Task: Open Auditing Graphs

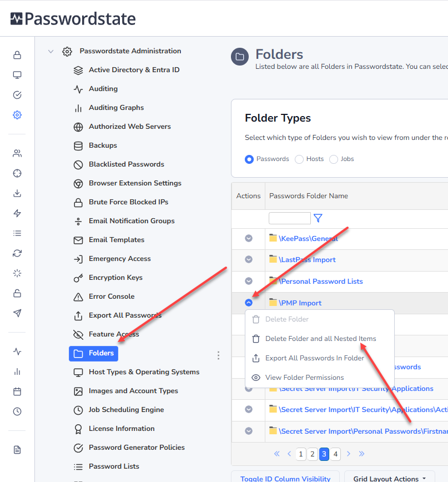Action: [x=116, y=108]
